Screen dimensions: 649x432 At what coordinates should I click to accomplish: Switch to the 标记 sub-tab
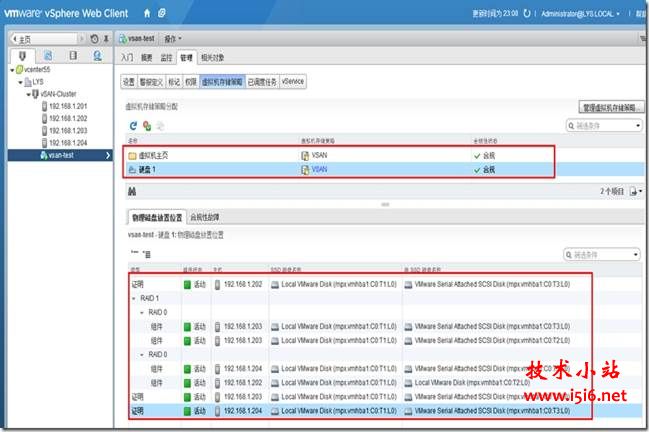coord(174,82)
